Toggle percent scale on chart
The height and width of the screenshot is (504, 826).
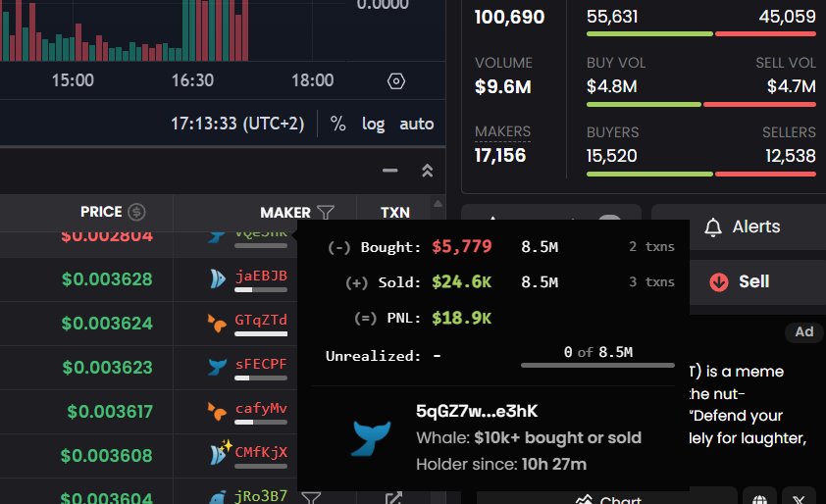pyautogui.click(x=337, y=124)
